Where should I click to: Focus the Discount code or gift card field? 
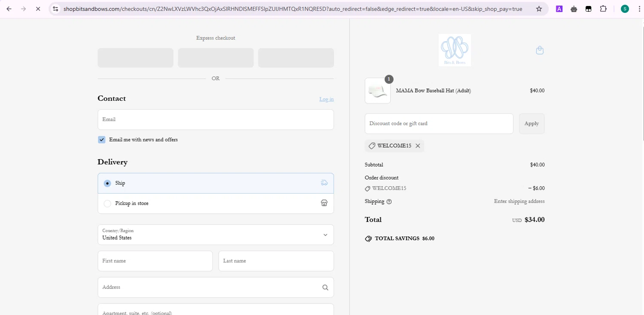click(x=439, y=124)
